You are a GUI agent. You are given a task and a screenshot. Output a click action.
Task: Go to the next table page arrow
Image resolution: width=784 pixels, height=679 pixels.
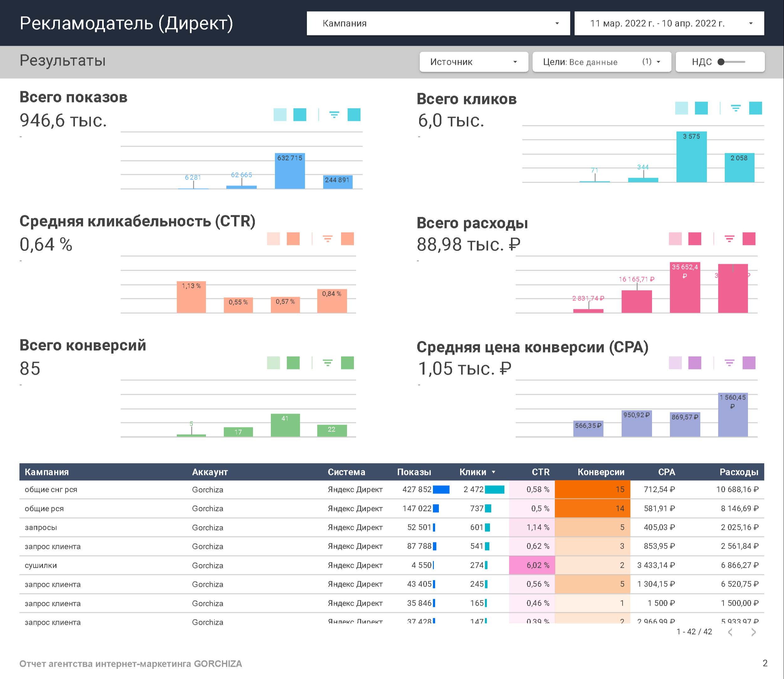[753, 632]
